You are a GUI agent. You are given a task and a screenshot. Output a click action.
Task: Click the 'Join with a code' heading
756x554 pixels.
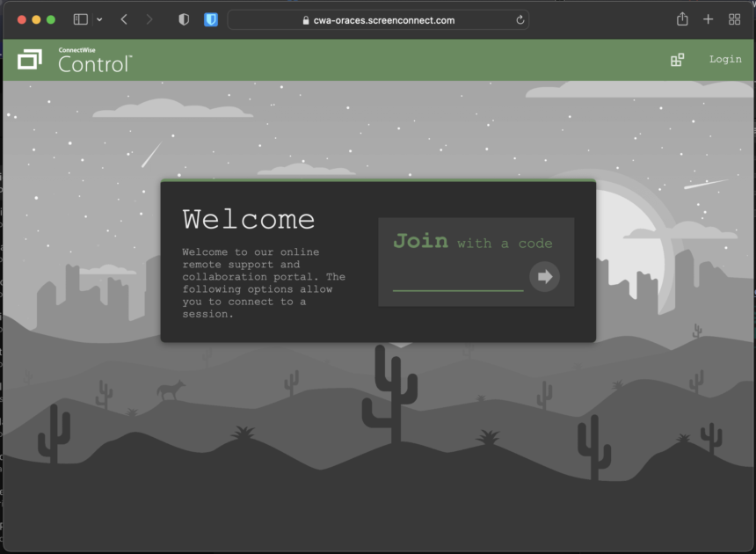[473, 241]
